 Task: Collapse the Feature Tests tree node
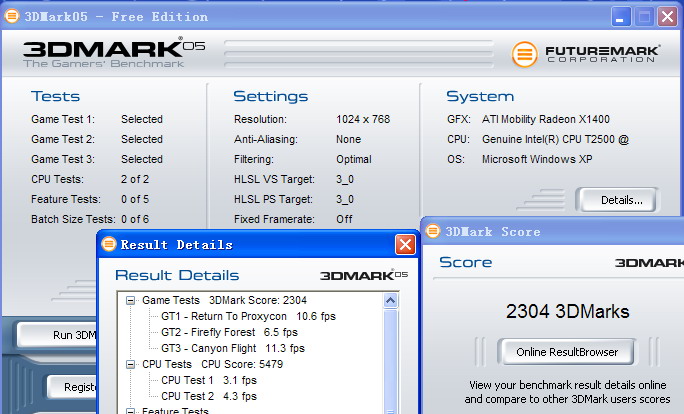[130, 411]
